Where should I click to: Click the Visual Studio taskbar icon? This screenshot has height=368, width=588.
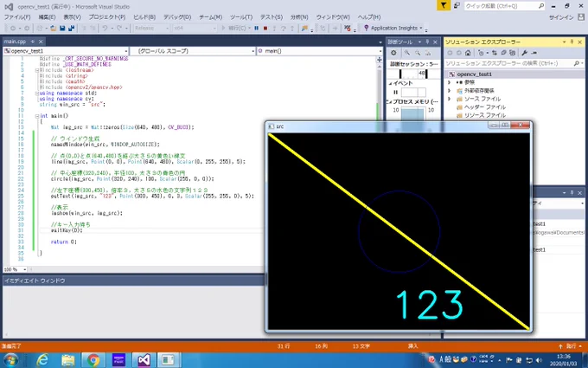click(144, 360)
